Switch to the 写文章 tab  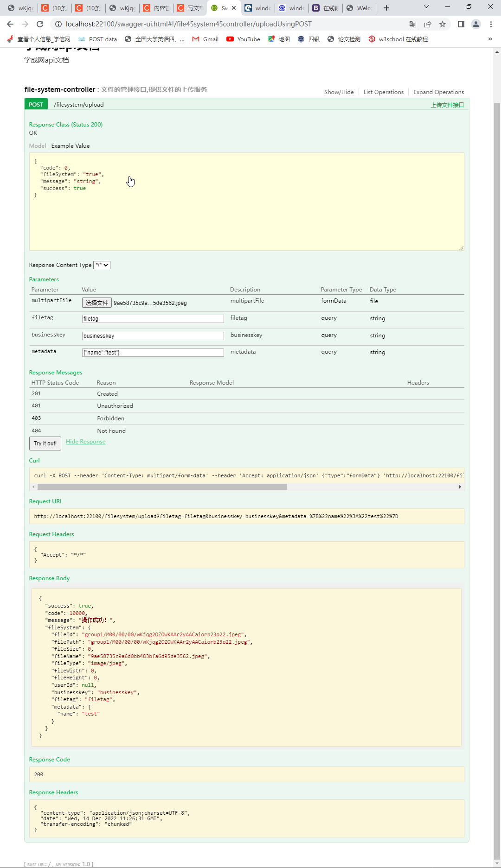[190, 8]
